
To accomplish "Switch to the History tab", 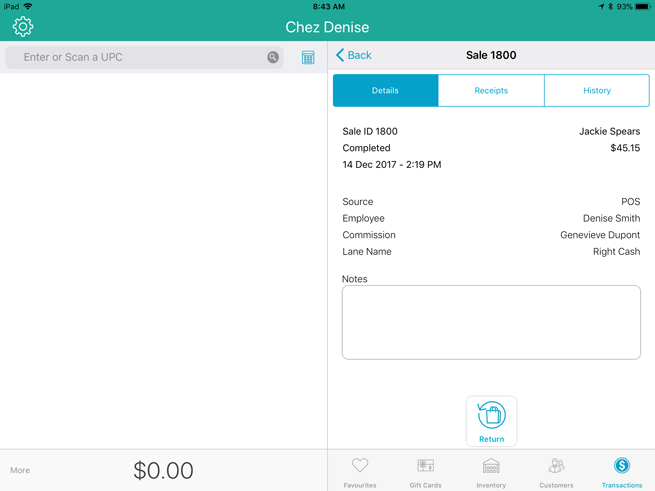I will click(597, 90).
